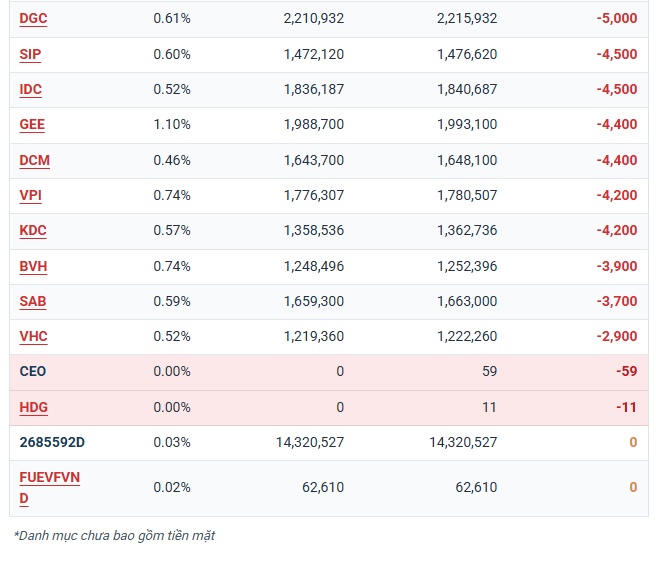Click the value 2,210,932 in the DGC row
Screen dimensions: 656x562
coord(314,18)
